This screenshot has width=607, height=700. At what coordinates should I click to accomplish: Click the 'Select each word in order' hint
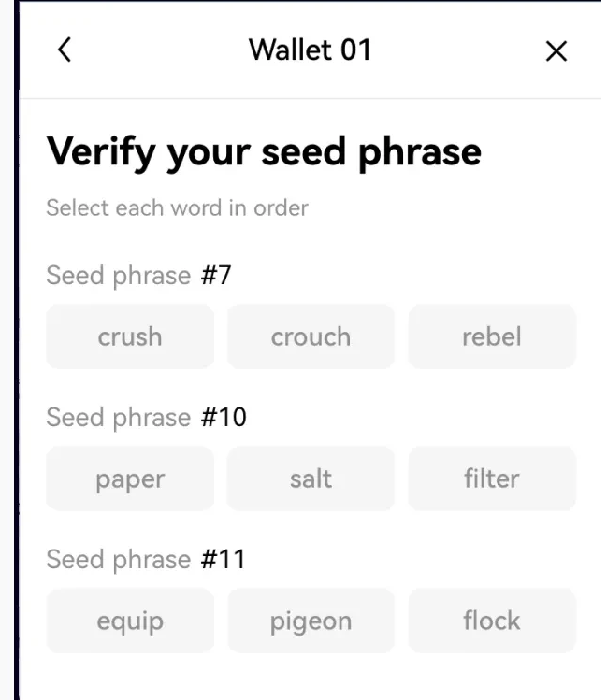[177, 207]
